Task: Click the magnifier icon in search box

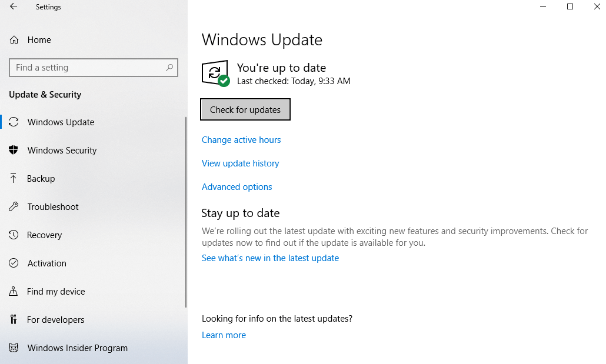Action: click(x=169, y=68)
